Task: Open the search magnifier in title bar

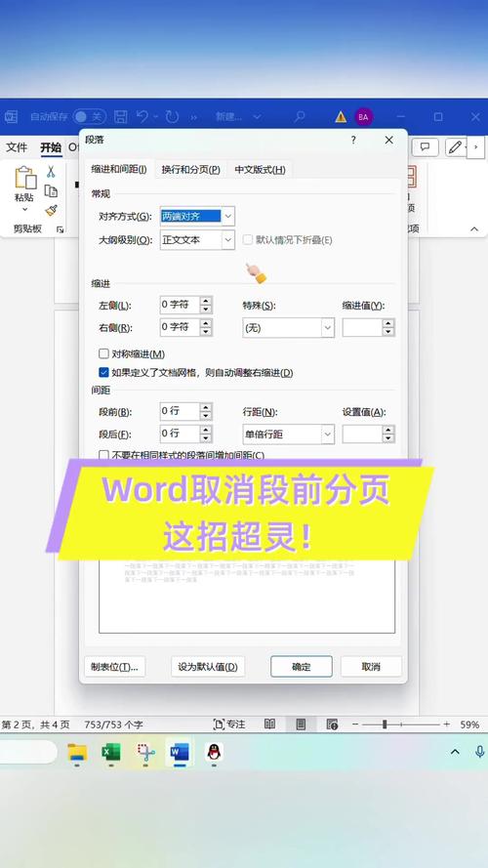Action: [300, 117]
